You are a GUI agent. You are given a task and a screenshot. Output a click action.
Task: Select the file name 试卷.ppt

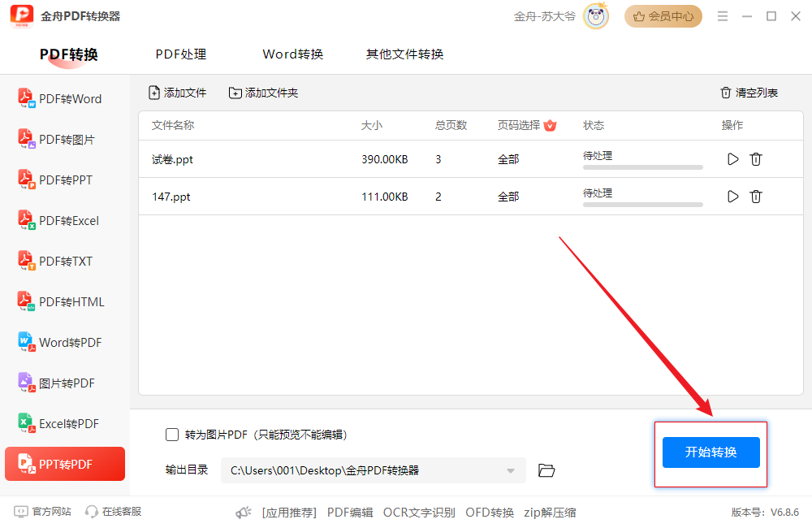172,159
